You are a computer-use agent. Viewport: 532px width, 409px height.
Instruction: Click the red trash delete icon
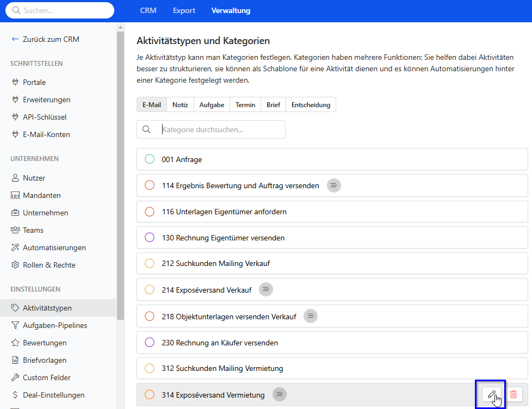coord(514,394)
